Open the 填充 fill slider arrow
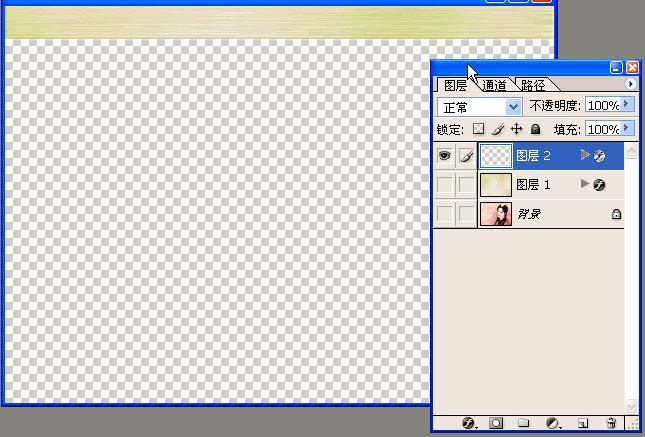 (628, 129)
